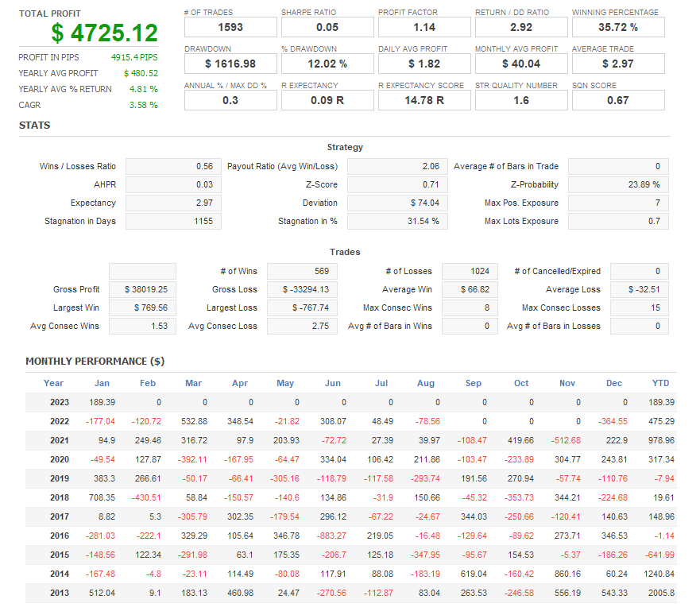The height and width of the screenshot is (615, 700).
Task: Click Average Trade value $ 2.97
Action: point(618,64)
